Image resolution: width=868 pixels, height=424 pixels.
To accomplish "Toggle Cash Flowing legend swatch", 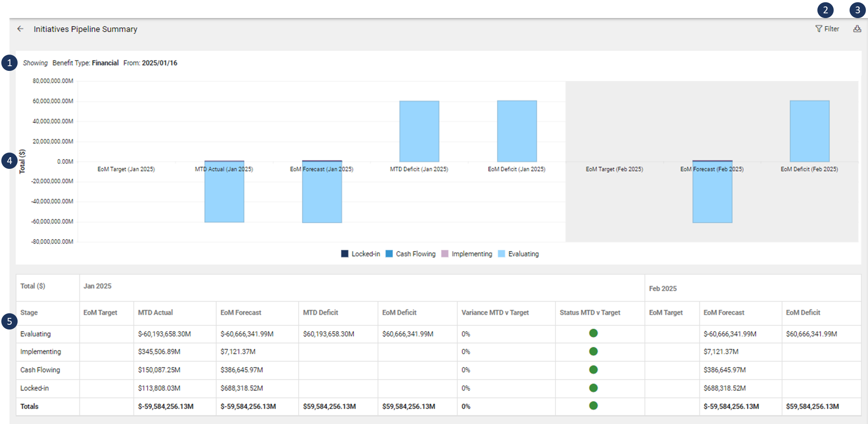I will pyautogui.click(x=389, y=254).
